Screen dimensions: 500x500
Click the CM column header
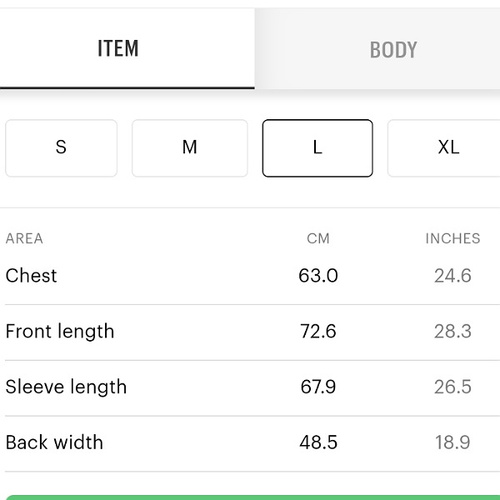point(318,239)
